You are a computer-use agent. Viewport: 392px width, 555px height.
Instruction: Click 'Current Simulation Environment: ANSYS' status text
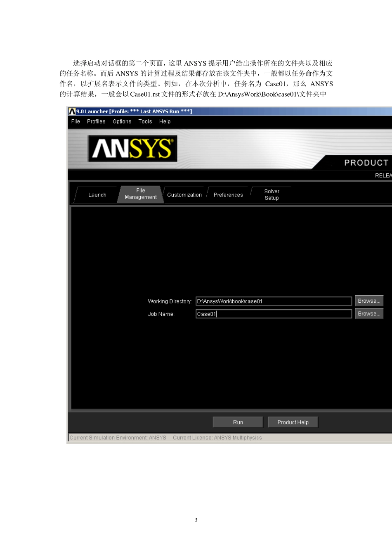coord(118,438)
